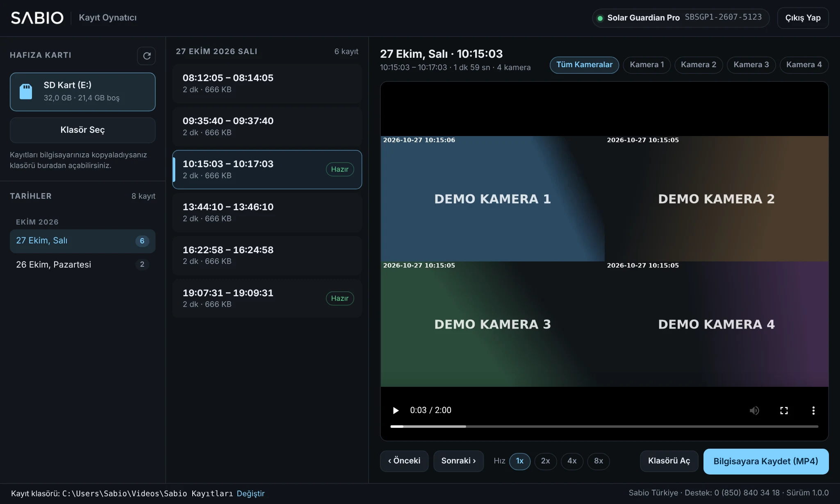Show Tüm Kameralar view

click(584, 65)
